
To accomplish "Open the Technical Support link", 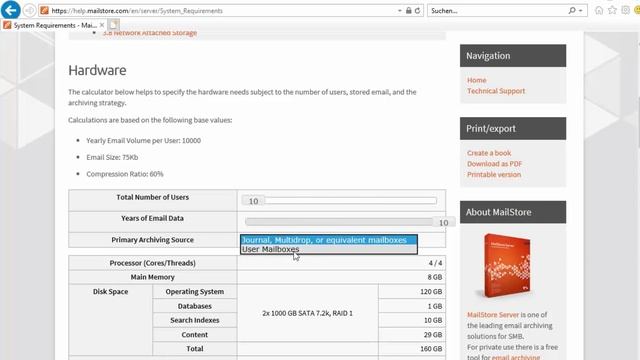I will coord(496,91).
